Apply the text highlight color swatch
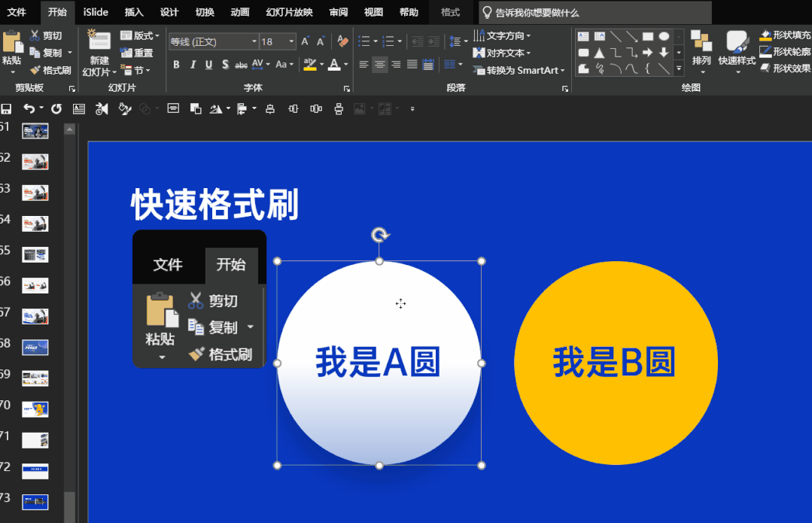This screenshot has height=523, width=812. tap(310, 65)
